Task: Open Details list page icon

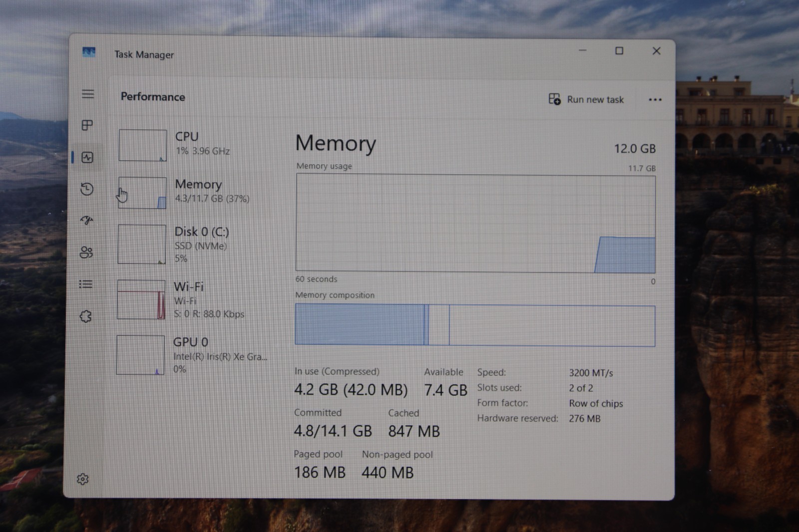Action: coord(86,284)
